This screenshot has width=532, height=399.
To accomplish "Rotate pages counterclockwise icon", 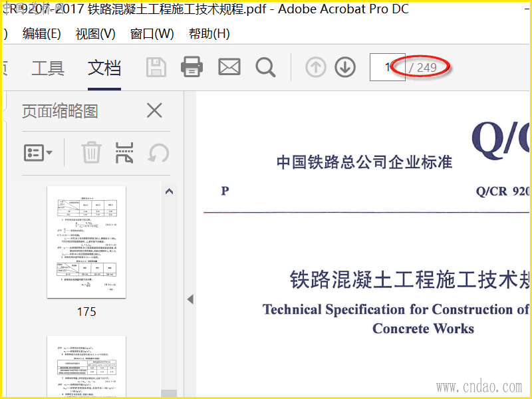I will (158, 153).
